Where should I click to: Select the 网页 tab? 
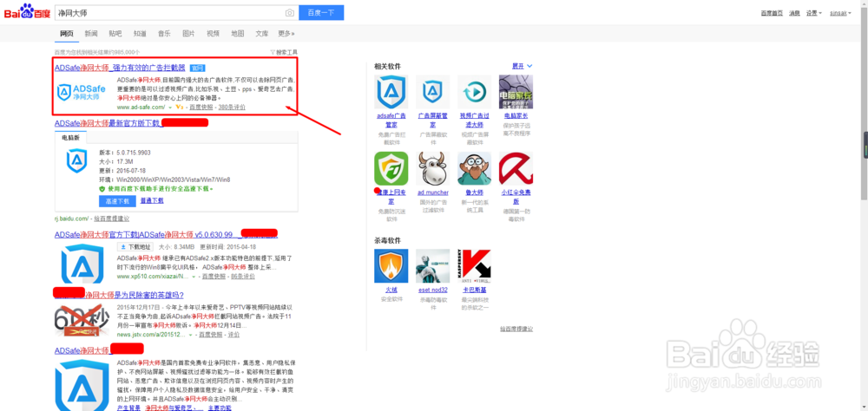point(67,34)
